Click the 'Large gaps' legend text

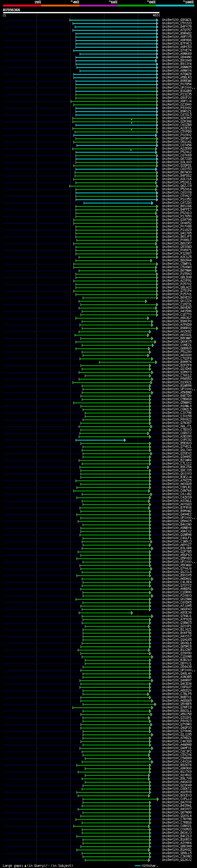(13, 865)
